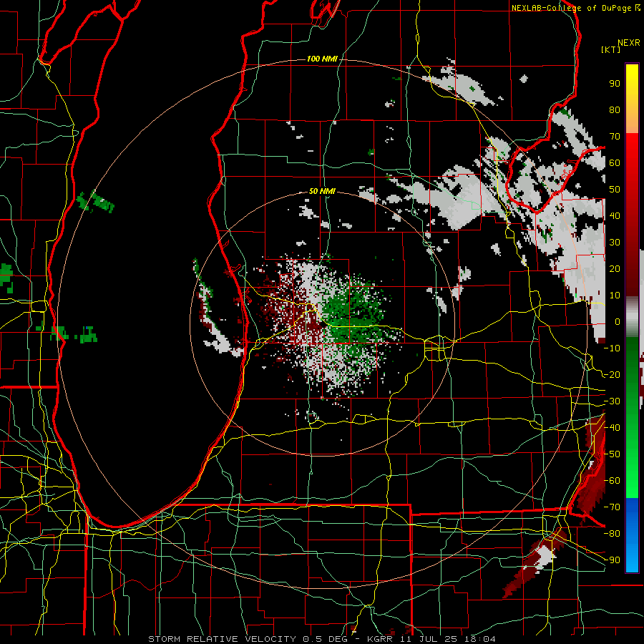Click the -50 value on the velocity scale
644x644 pixels.
click(612, 454)
